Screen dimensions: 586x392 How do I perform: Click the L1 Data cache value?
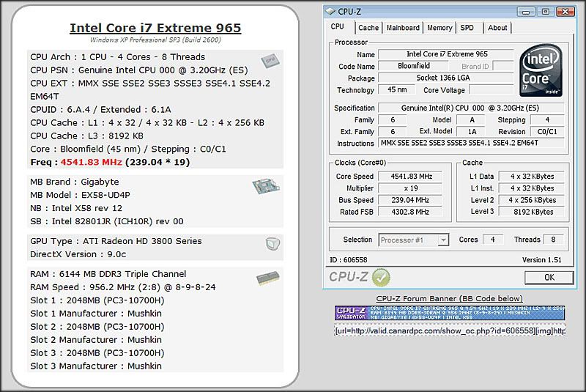532,177
